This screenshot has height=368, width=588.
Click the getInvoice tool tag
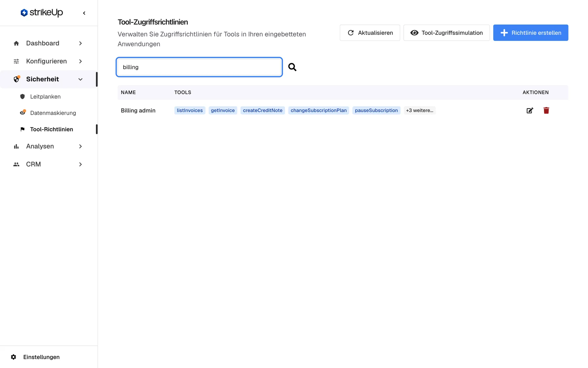(x=223, y=110)
